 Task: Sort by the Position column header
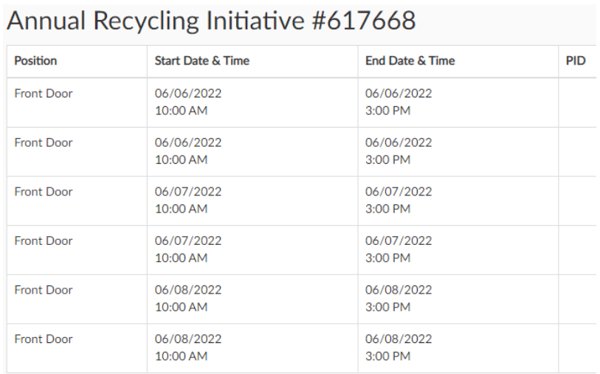[x=36, y=61]
